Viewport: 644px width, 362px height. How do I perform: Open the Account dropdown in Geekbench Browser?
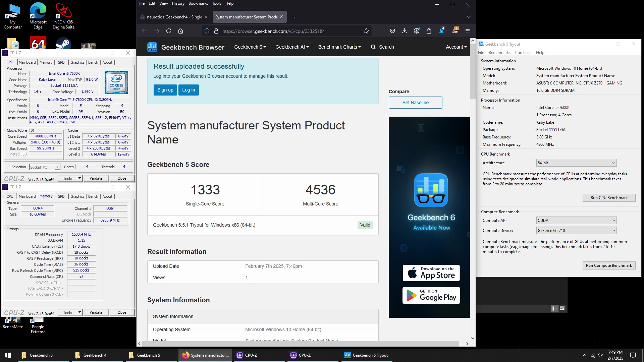pyautogui.click(x=456, y=47)
